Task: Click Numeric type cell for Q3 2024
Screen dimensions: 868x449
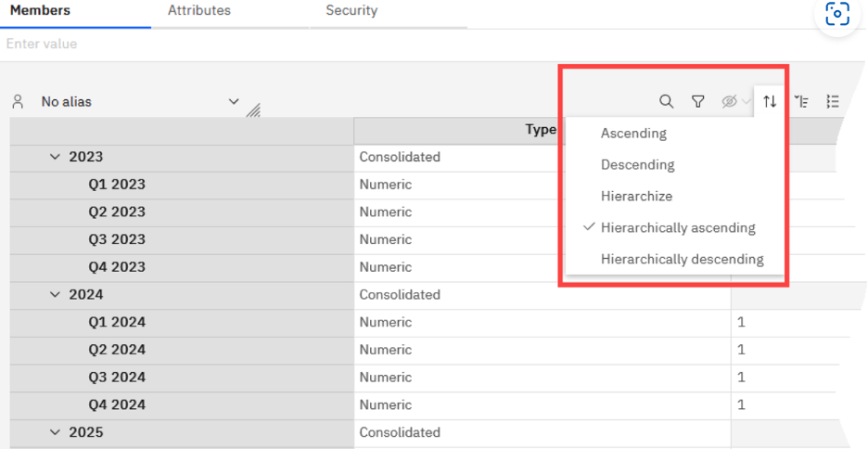Action: [x=385, y=378]
